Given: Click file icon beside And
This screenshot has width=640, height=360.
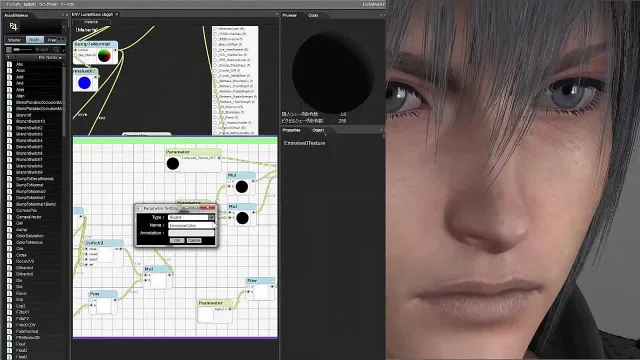Looking at the screenshot, I should click(x=9, y=83).
